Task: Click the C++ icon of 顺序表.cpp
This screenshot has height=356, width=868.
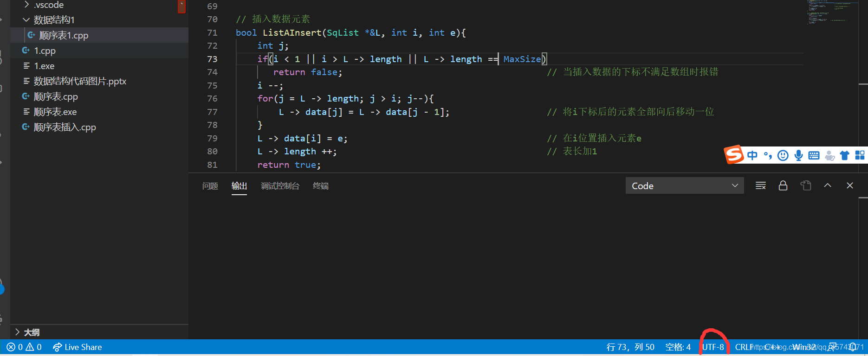Action: [x=26, y=96]
